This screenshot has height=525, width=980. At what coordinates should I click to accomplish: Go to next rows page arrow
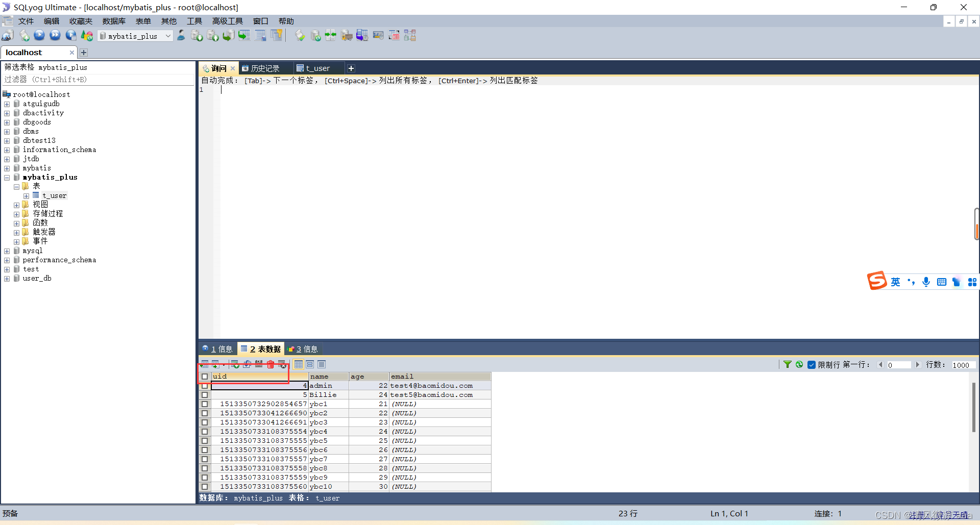click(917, 364)
